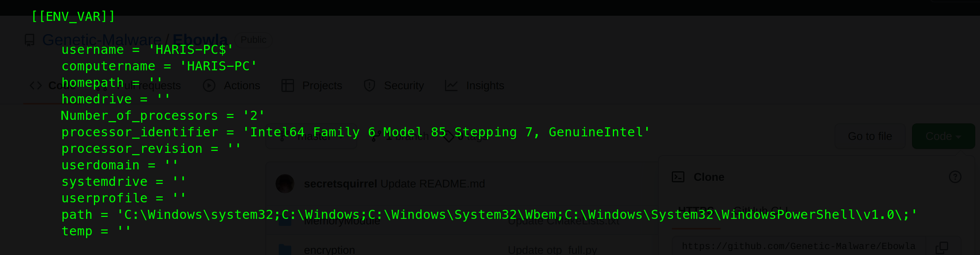The width and height of the screenshot is (980, 255).
Task: Click the Projects table icon
Action: 288,86
